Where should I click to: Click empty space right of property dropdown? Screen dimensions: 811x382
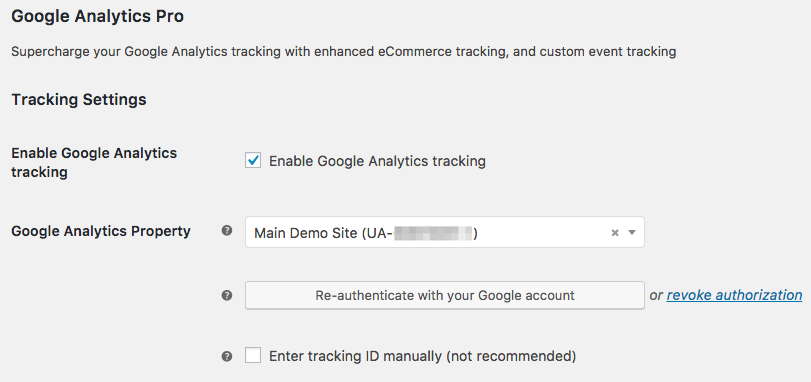[724, 232]
